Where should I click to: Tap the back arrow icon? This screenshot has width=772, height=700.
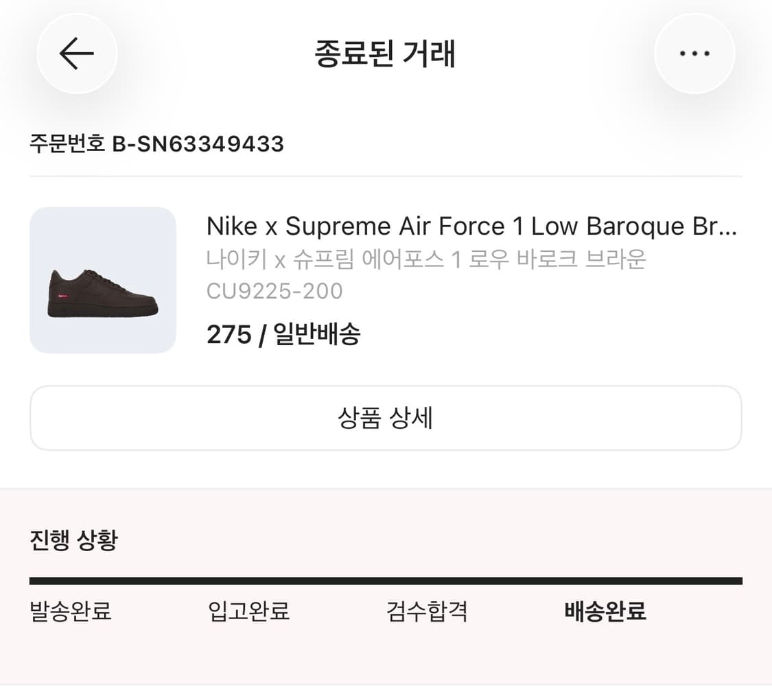coord(77,53)
